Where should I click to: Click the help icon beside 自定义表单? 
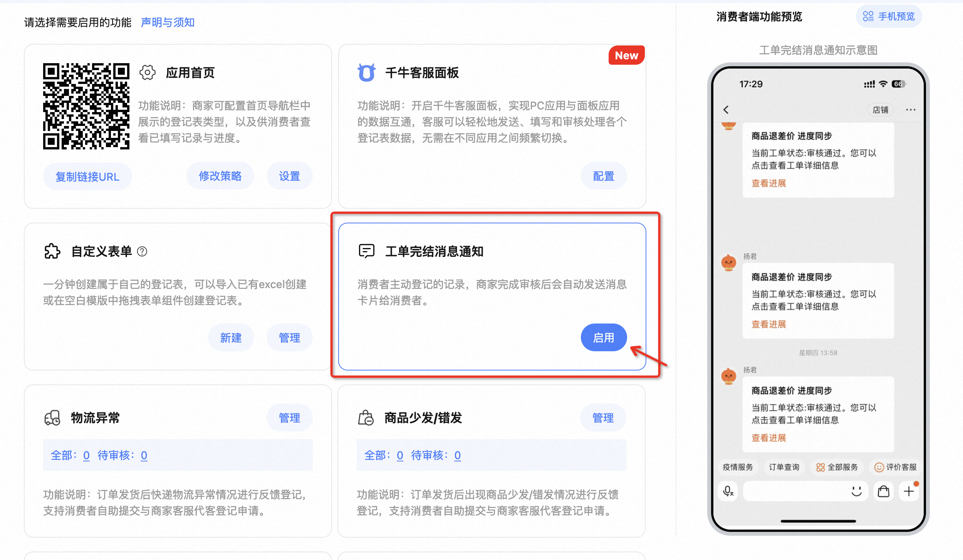(142, 251)
